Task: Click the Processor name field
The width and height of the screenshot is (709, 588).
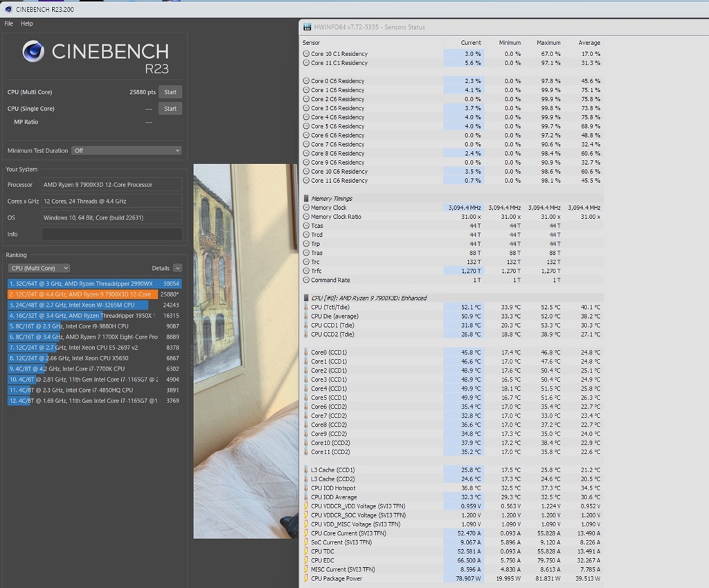Action: click(x=111, y=184)
